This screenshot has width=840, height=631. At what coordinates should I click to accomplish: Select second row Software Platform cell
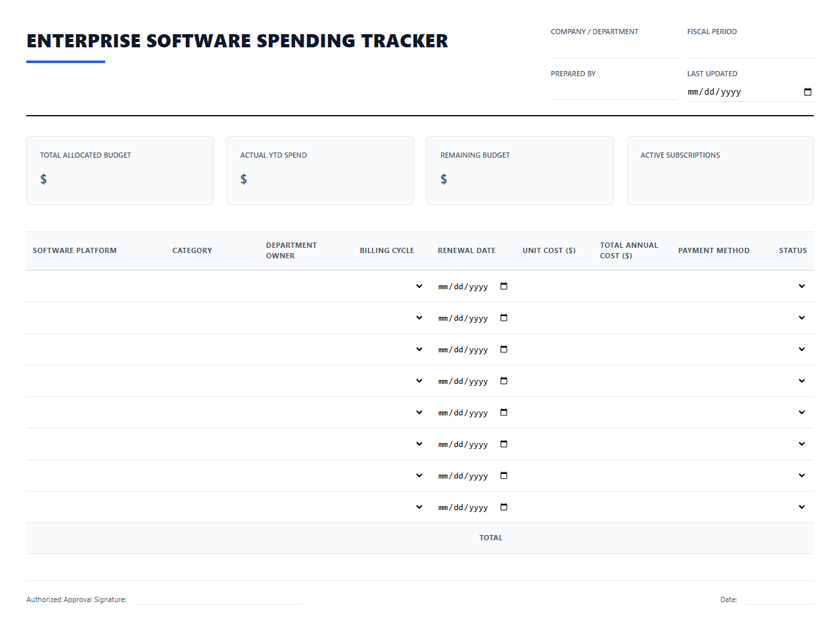tap(96, 318)
